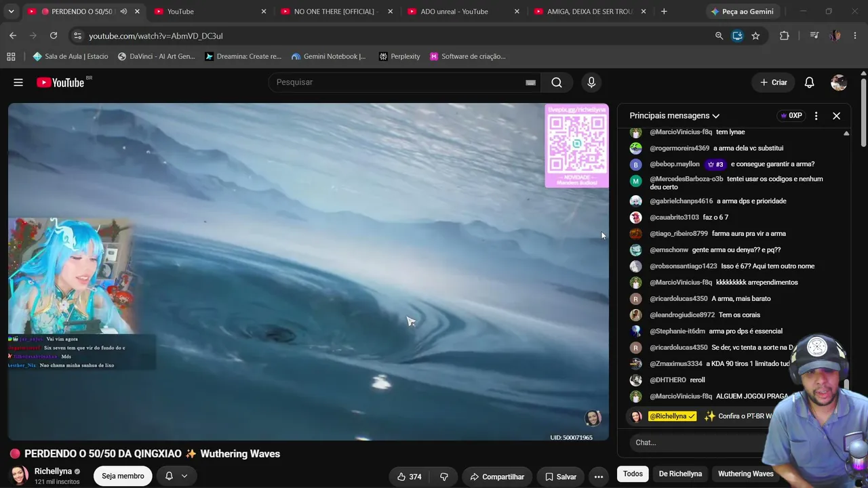Close the NO ONE THERE tab

point(391,12)
